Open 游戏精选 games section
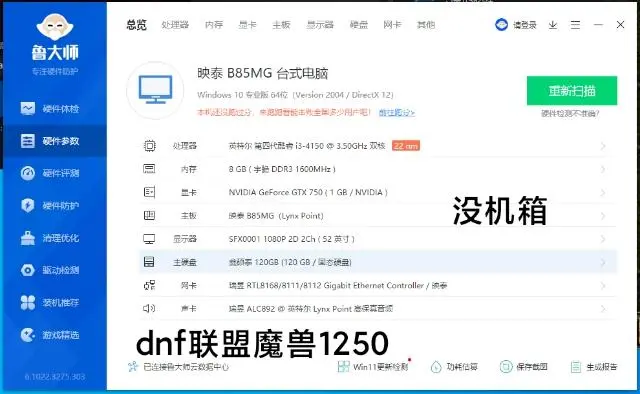Viewport: 640px width, 394px height. coord(50,335)
